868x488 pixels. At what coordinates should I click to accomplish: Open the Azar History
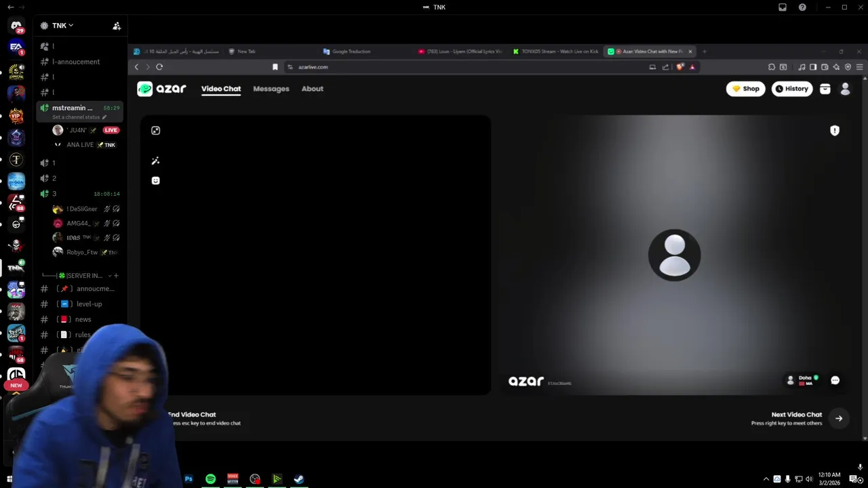click(792, 89)
